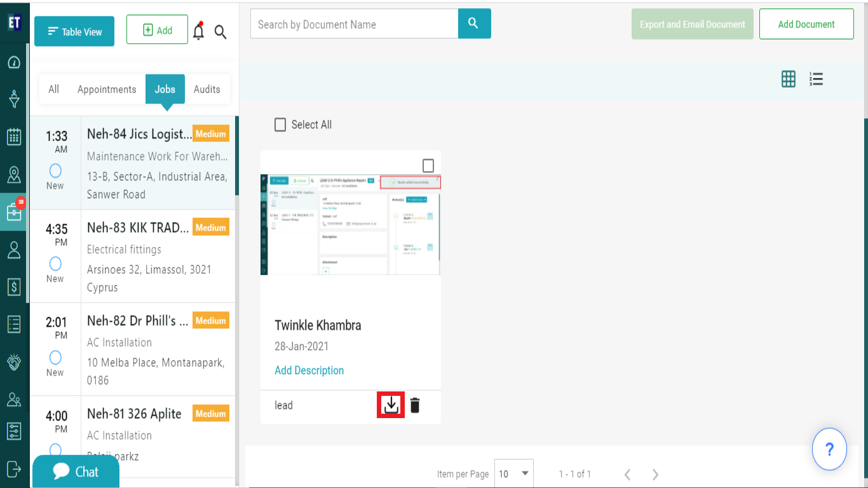Screen dimensions: 868x488
Task: Click the New status circle for Neh-82
Action: coord(55,357)
